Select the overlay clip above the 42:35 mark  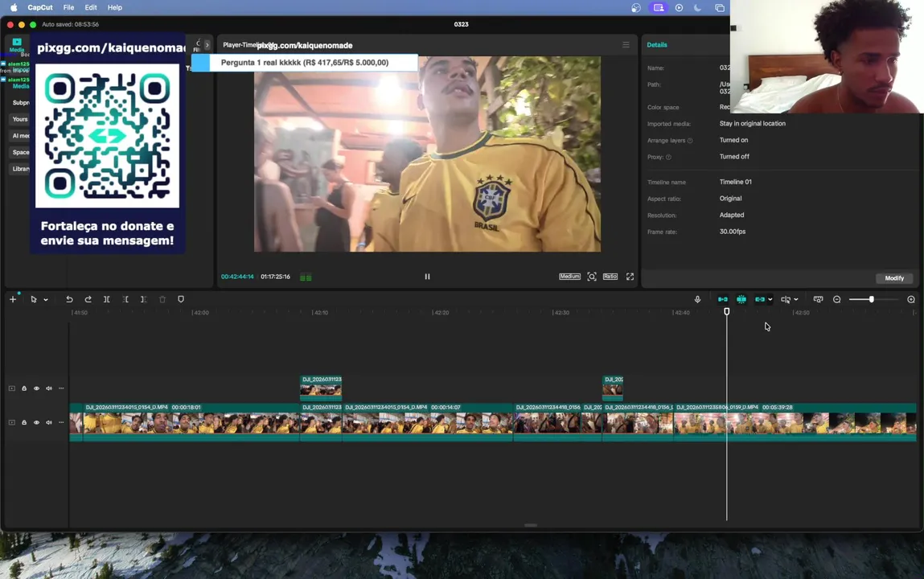(613, 388)
